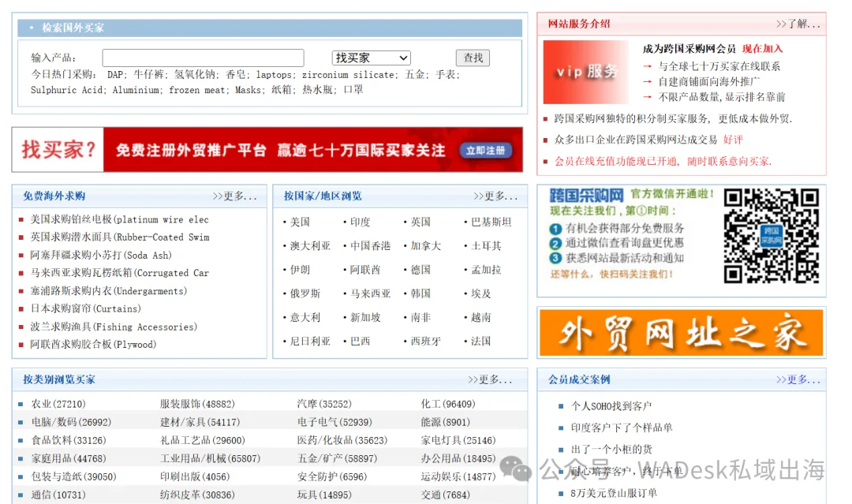Viewport: 852px width, 504px height.
Task: Select region 中国香港
Action: (x=370, y=246)
